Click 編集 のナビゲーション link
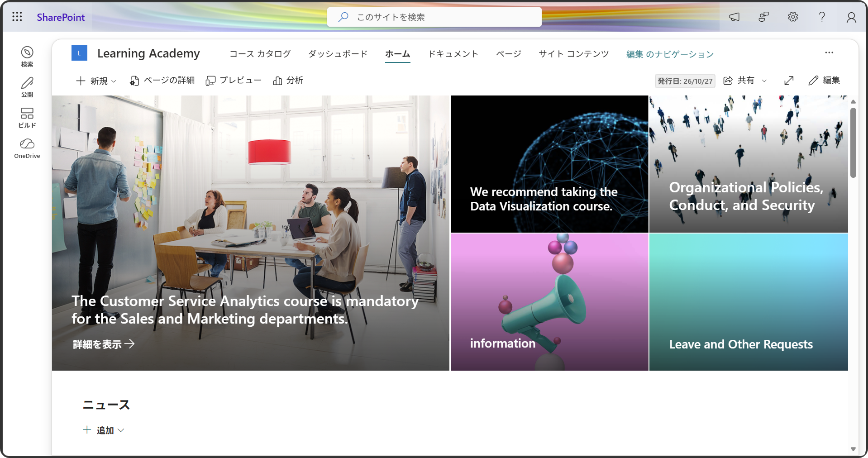The image size is (868, 458). [670, 54]
